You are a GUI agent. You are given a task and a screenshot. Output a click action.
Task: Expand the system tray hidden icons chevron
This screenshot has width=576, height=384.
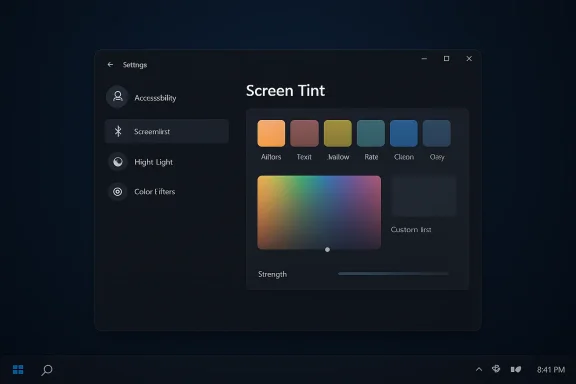(x=479, y=370)
